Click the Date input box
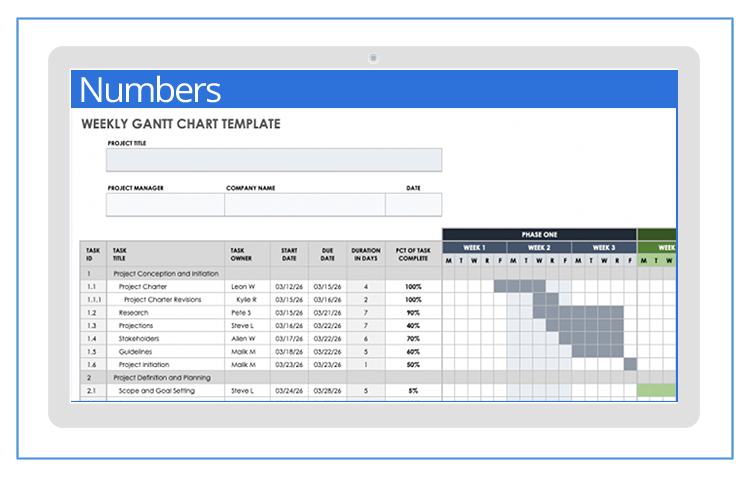The height and width of the screenshot is (479, 746). (x=413, y=205)
